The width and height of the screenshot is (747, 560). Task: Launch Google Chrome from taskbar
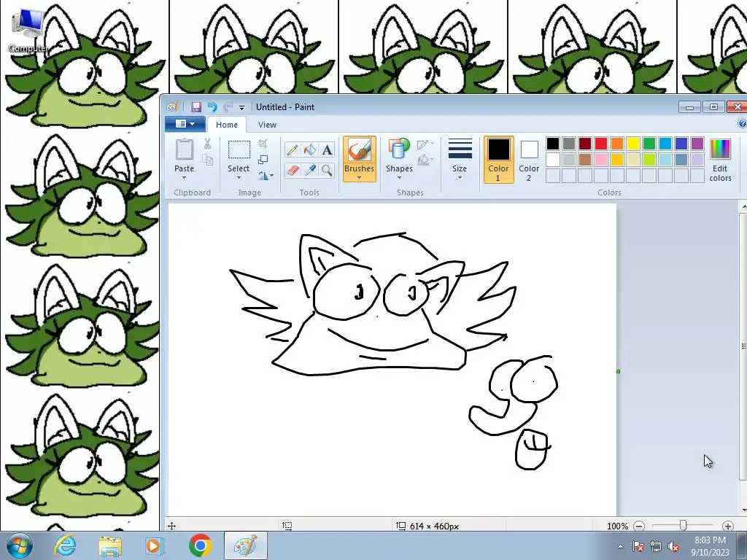(200, 545)
